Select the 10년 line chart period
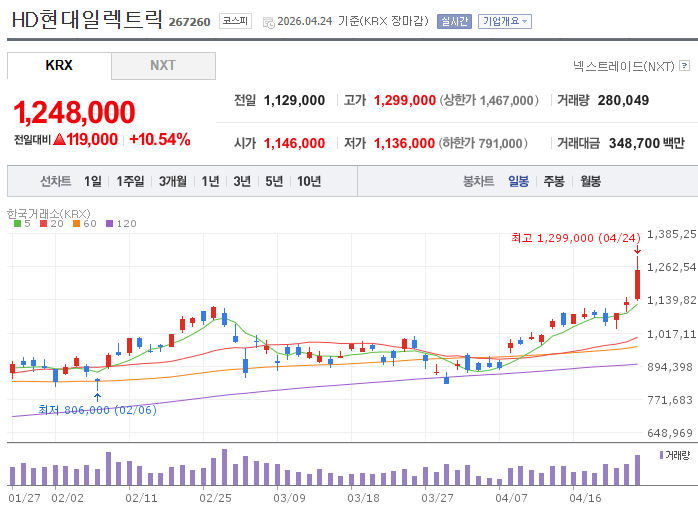 point(309,181)
